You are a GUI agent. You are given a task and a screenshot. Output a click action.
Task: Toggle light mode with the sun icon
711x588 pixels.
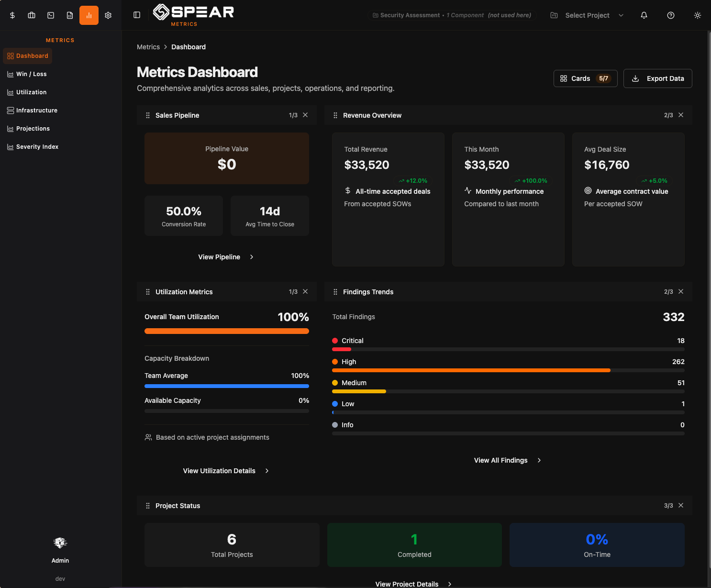(x=698, y=15)
